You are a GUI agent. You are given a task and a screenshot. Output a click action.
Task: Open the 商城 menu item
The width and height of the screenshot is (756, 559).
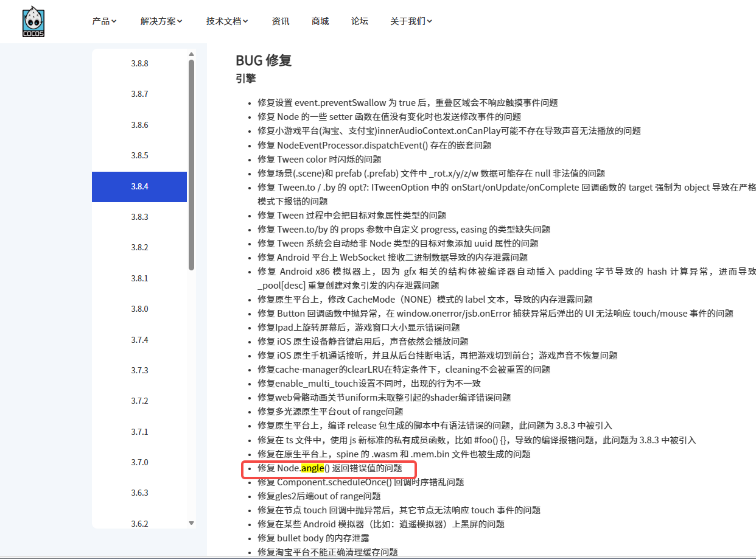[320, 21]
